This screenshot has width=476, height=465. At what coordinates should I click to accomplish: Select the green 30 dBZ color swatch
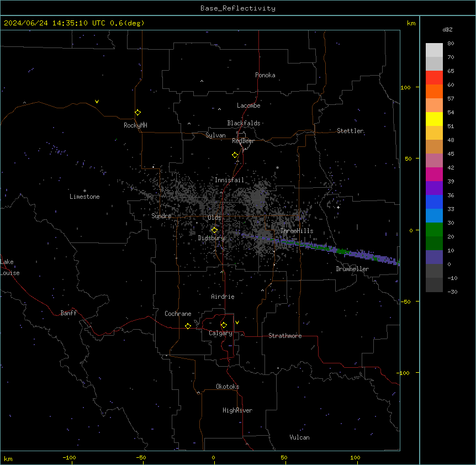click(434, 230)
